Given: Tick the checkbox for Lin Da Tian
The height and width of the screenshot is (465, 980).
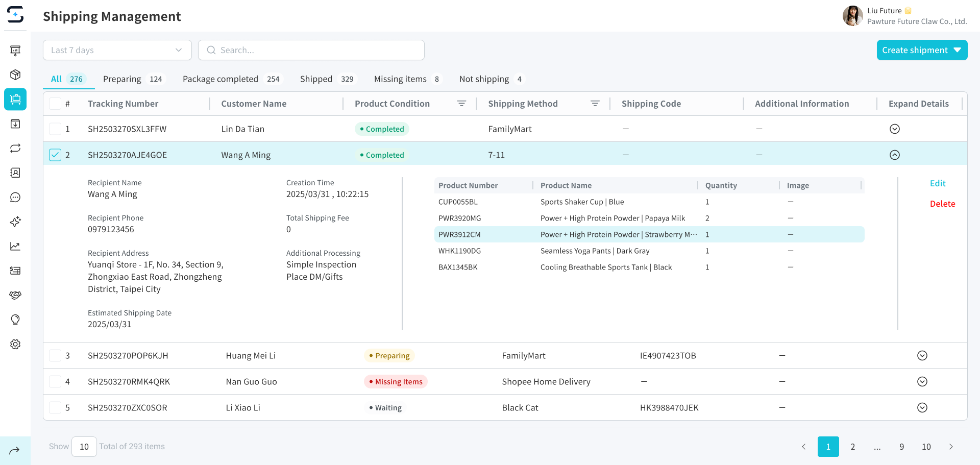Looking at the screenshot, I should (55, 129).
